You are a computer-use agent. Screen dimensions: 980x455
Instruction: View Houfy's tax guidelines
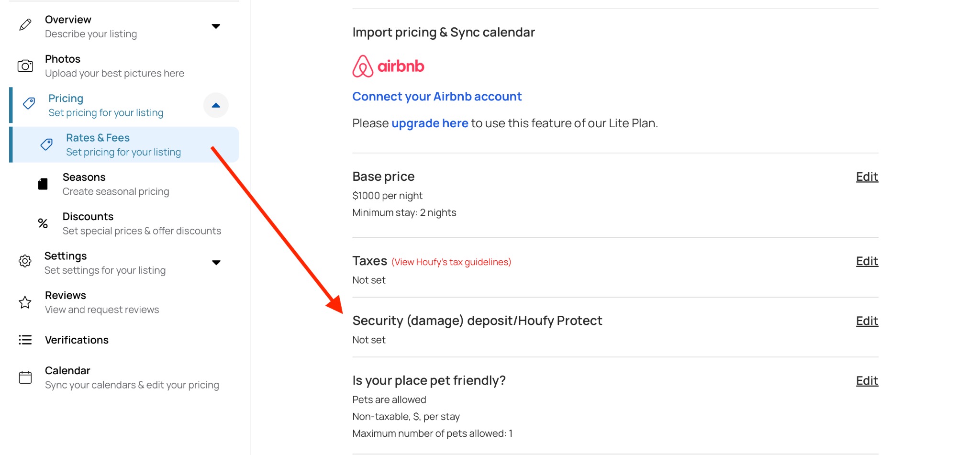(x=451, y=262)
